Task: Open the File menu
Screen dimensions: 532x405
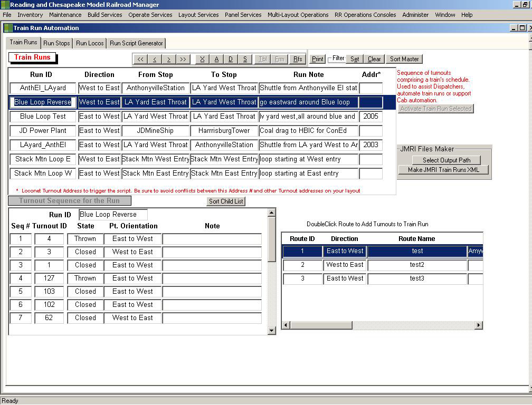Action: (x=7, y=15)
